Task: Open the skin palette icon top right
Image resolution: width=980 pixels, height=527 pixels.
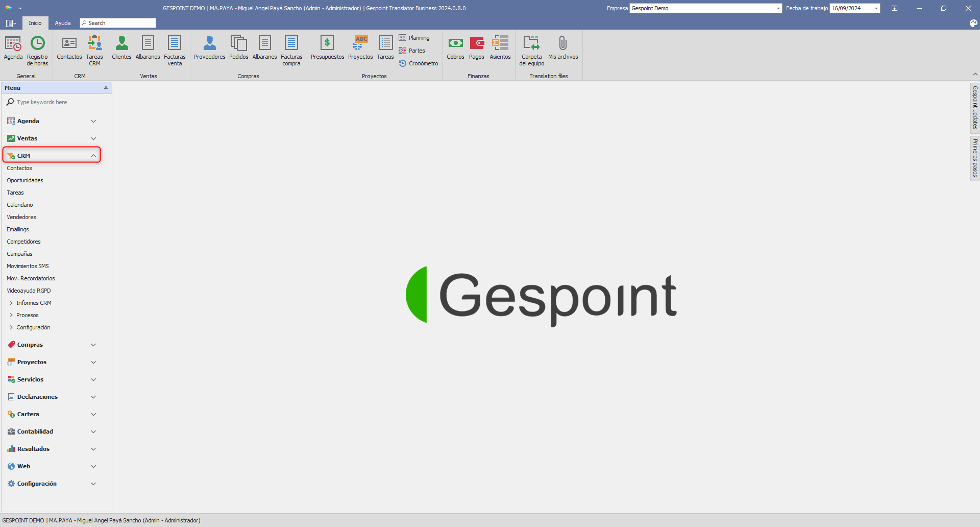Action: (973, 23)
